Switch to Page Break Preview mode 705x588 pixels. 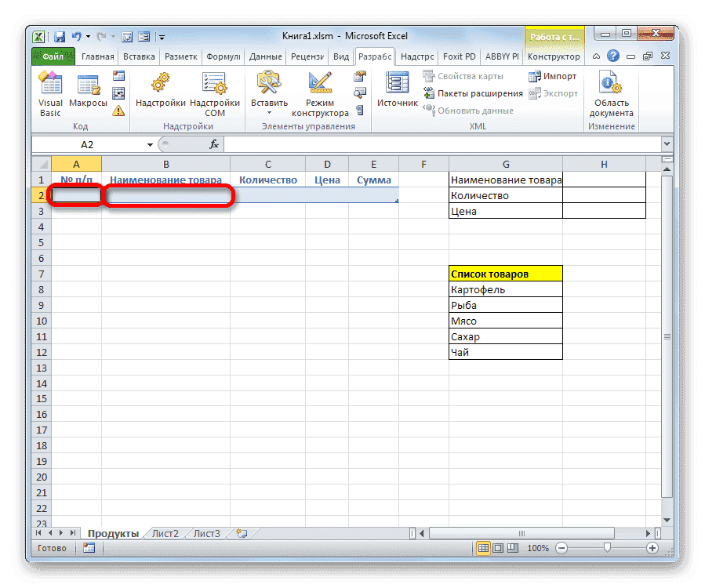(511, 548)
